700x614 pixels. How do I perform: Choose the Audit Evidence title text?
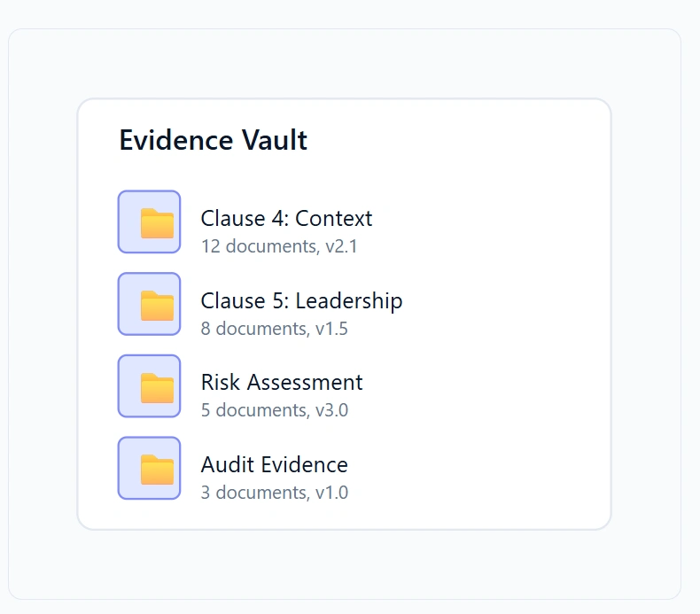click(274, 465)
